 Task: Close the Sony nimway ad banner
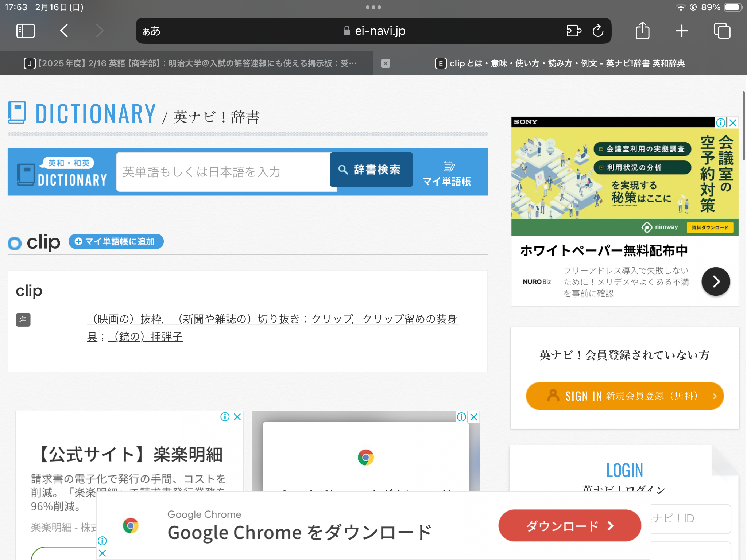(733, 122)
